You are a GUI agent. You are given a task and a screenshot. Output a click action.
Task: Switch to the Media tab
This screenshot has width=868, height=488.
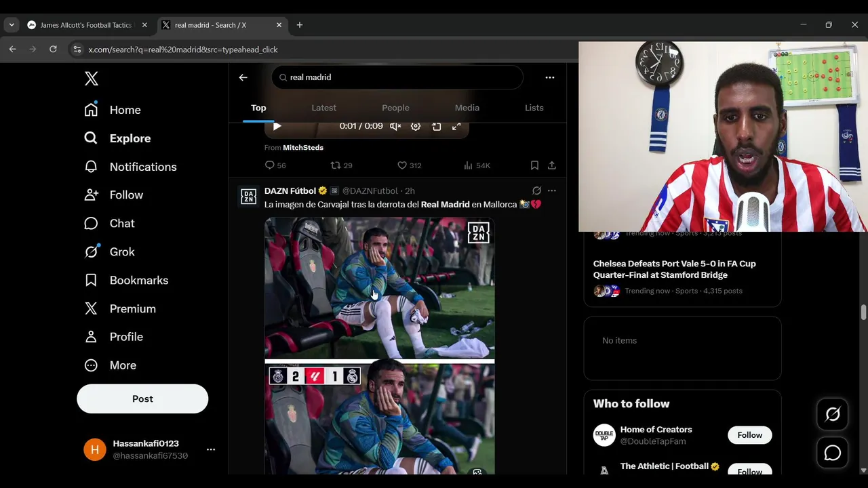coord(467,108)
